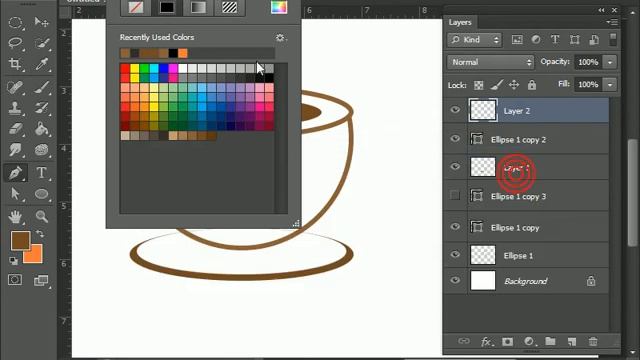Open the swatches gear options menu

click(280, 38)
